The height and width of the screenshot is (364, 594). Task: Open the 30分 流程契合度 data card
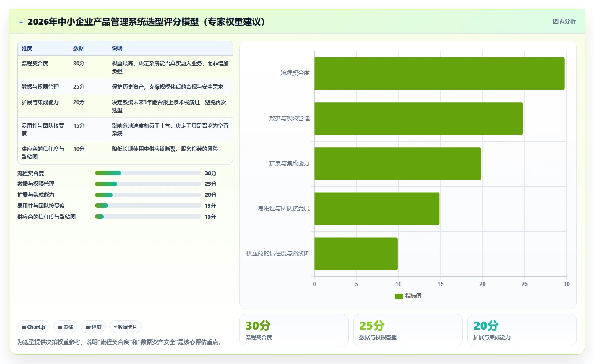pyautogui.click(x=294, y=330)
